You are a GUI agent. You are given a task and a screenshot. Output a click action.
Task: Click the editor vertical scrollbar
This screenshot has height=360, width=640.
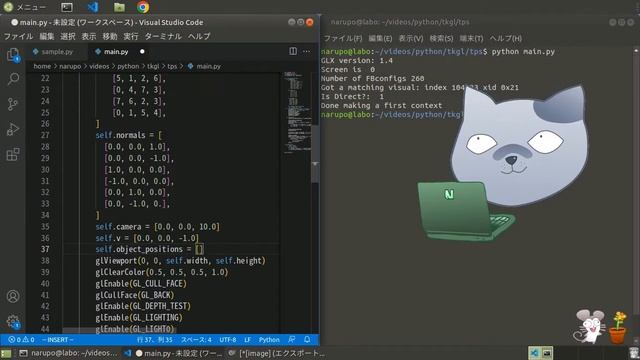tap(315, 155)
